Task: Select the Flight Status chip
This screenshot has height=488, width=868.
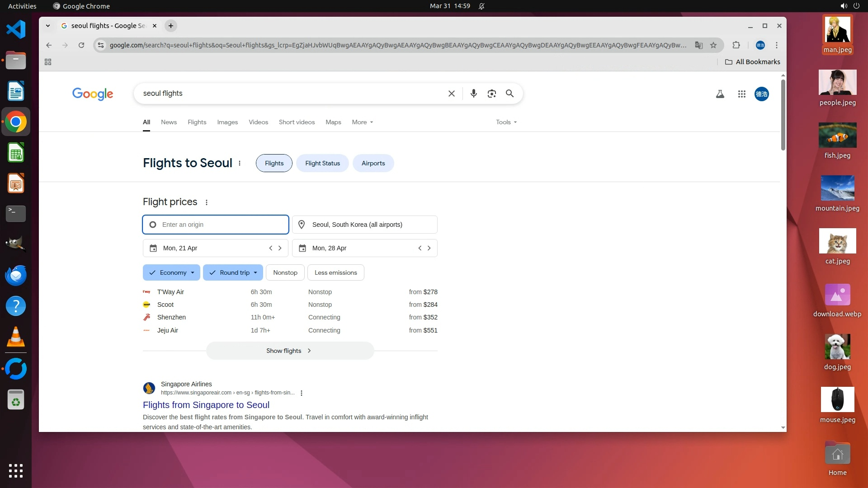Action: point(322,163)
